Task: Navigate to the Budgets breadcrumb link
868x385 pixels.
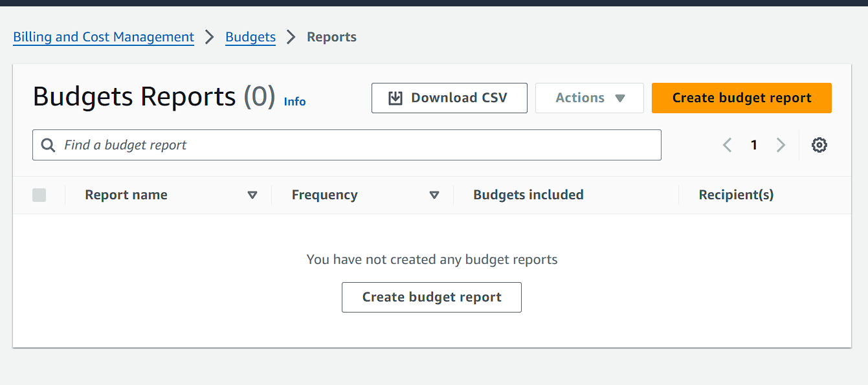Action: [250, 37]
